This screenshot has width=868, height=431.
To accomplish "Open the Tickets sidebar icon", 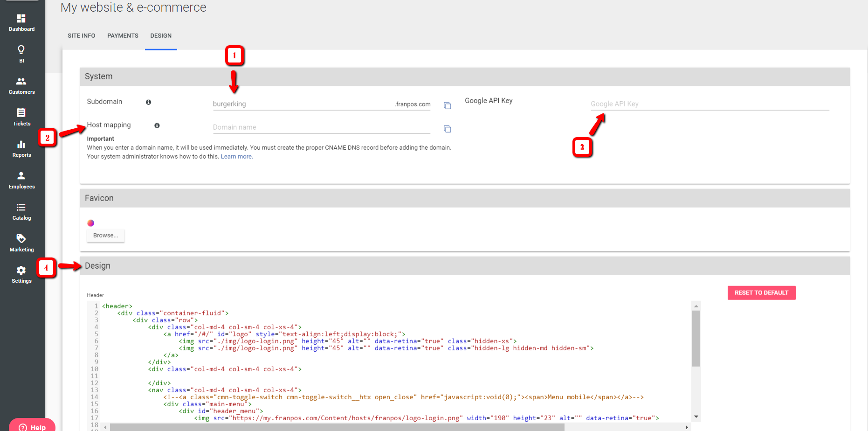I will pyautogui.click(x=21, y=117).
